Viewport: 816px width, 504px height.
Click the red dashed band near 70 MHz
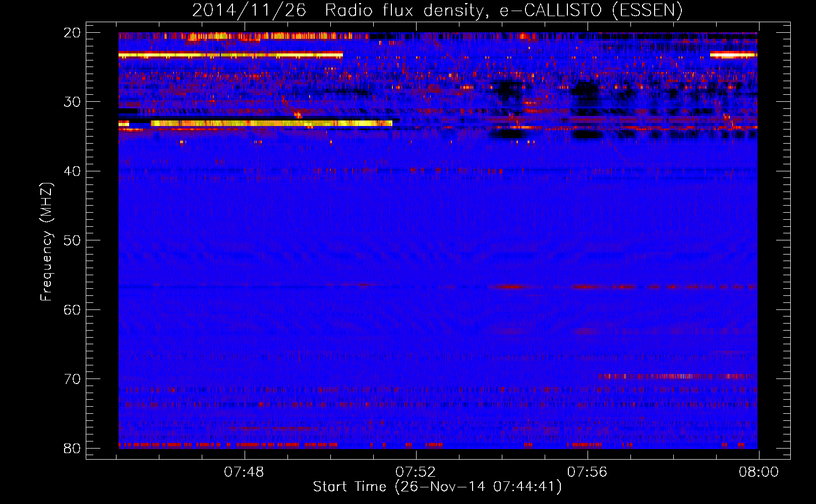click(678, 376)
